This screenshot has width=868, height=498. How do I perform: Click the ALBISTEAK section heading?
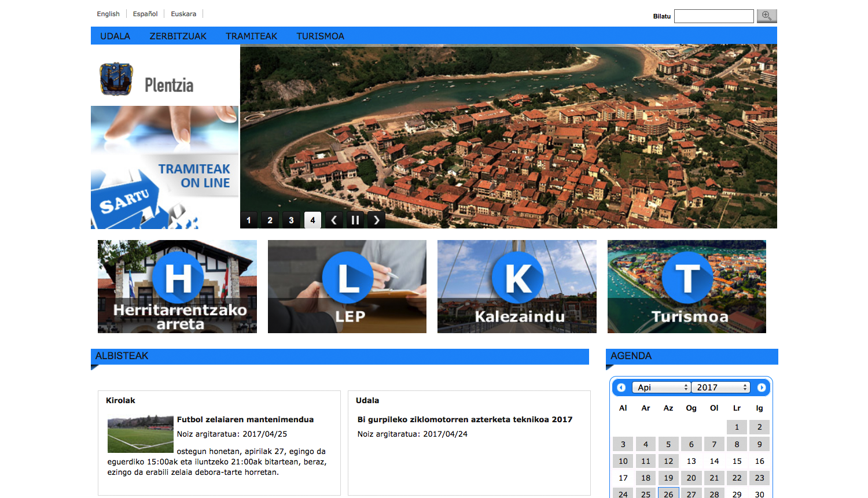pyautogui.click(x=122, y=356)
